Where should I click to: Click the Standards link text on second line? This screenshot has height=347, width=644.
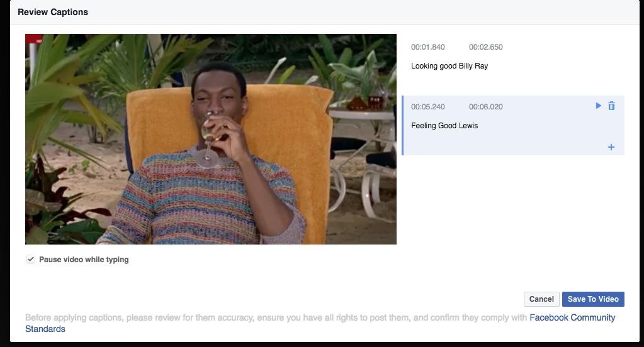point(45,329)
